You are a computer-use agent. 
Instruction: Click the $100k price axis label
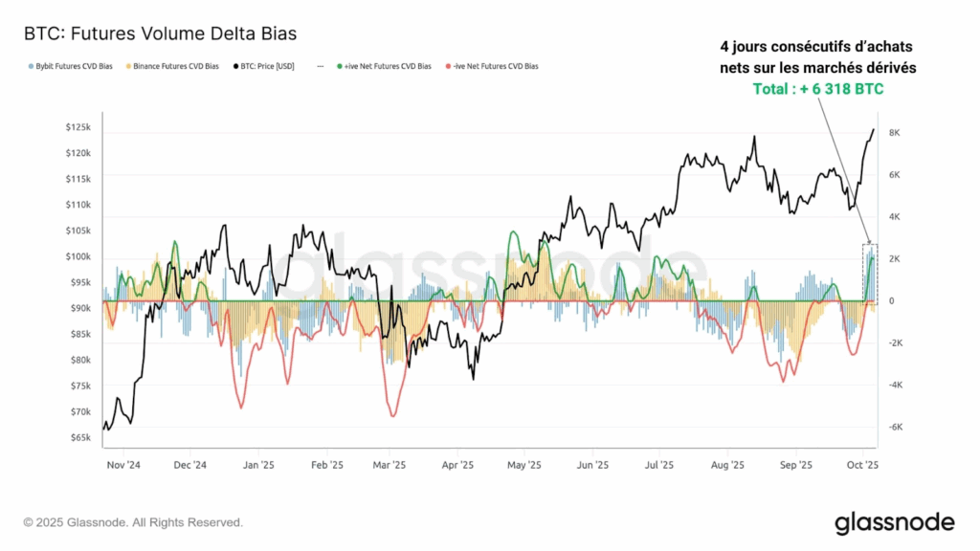click(x=78, y=256)
